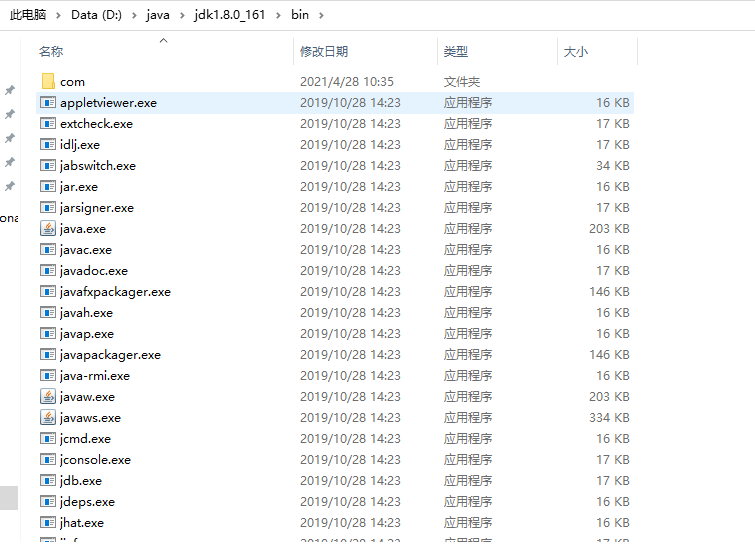Click the file name extcheck.exe
The image size is (755, 555).
(x=96, y=124)
